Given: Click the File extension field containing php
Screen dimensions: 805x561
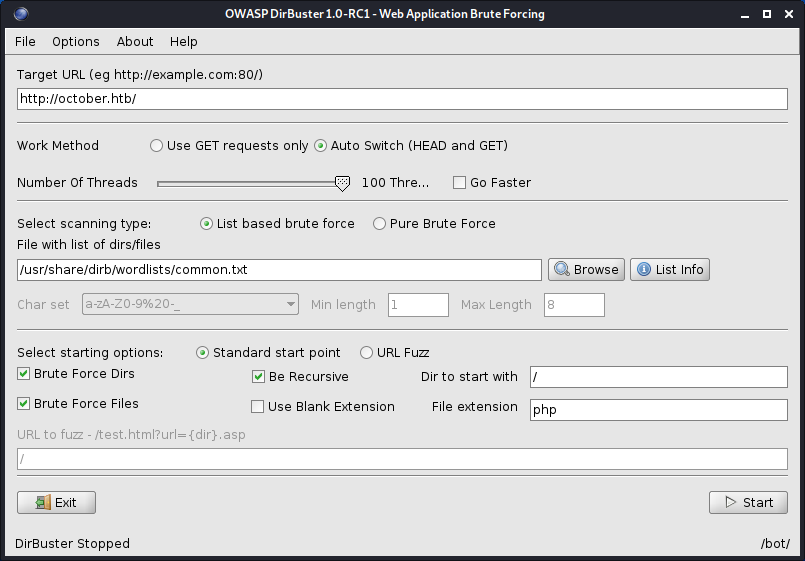Looking at the screenshot, I should [659, 410].
